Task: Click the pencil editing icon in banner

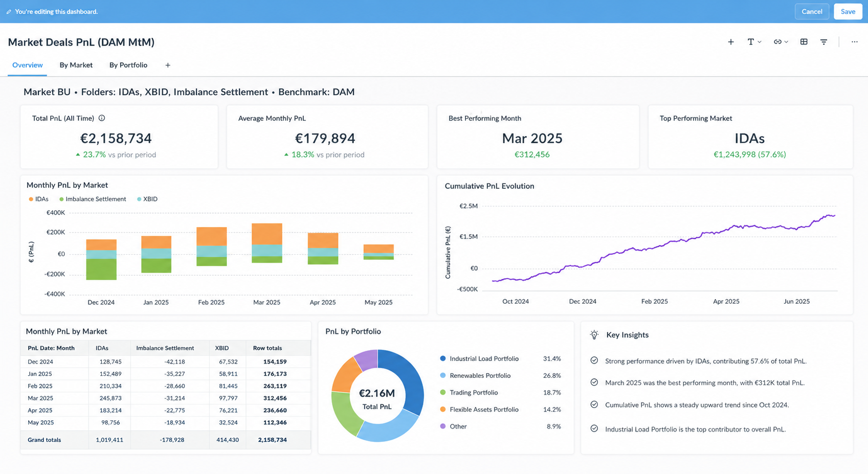Action: pos(9,12)
